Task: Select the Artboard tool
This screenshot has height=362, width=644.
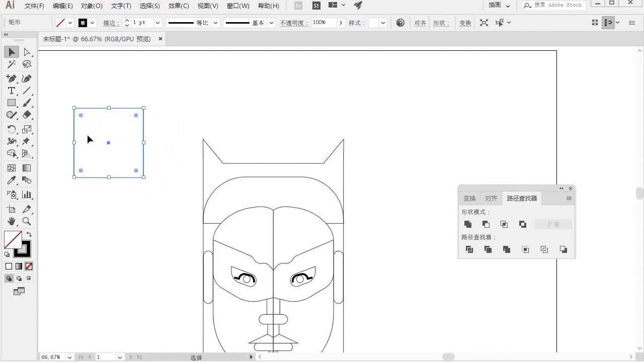Action: pyautogui.click(x=12, y=209)
